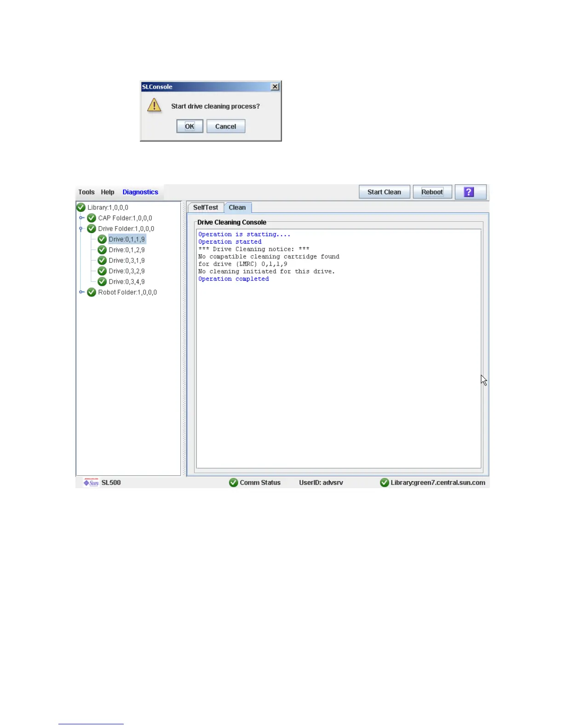Open the Tools menu
This screenshot has width=563, height=728.
tap(86, 192)
